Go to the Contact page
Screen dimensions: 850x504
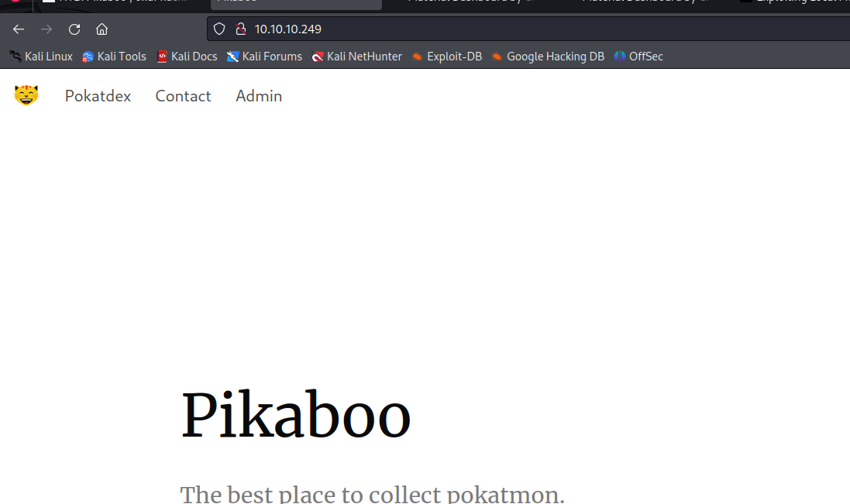pyautogui.click(x=183, y=96)
